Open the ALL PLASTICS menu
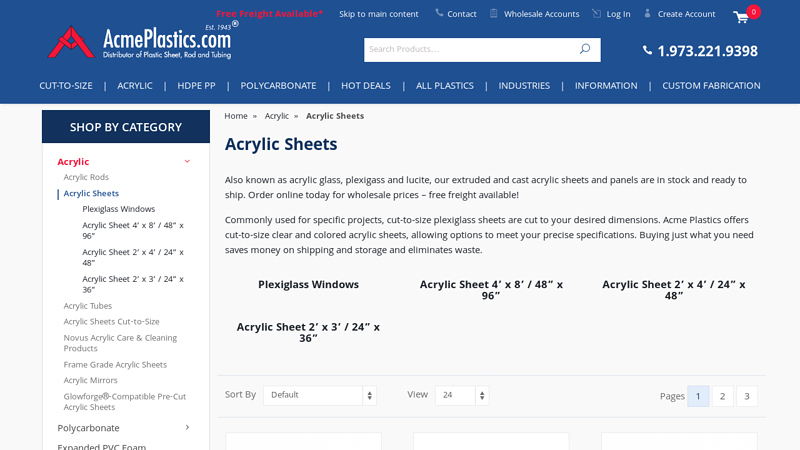This screenshot has width=800, height=450. [x=444, y=86]
